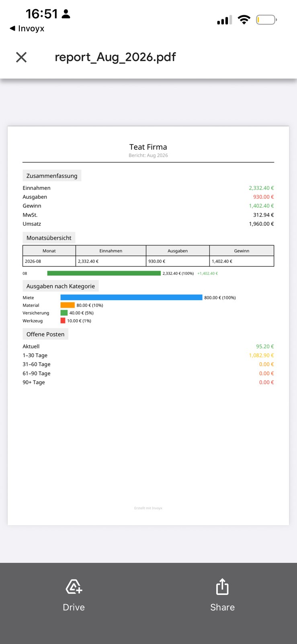Select the MwSt. value 312.94 €
The width and height of the screenshot is (297, 644).
coord(264,215)
